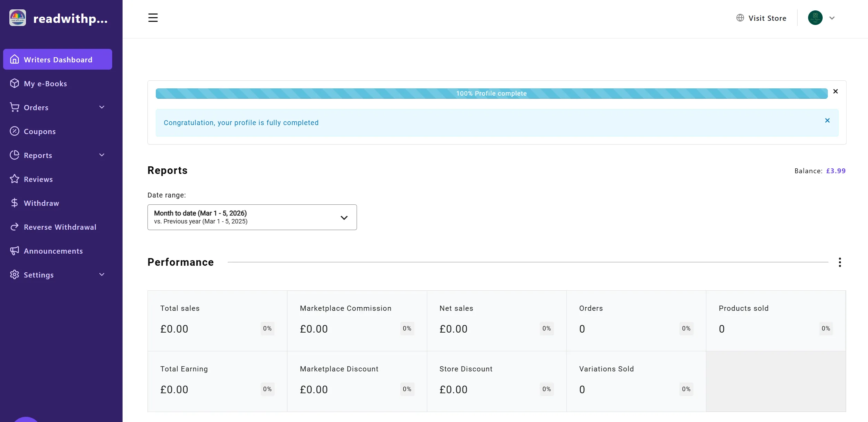The height and width of the screenshot is (422, 868).
Task: Open account dropdown arrow next to avatar
Action: click(832, 18)
